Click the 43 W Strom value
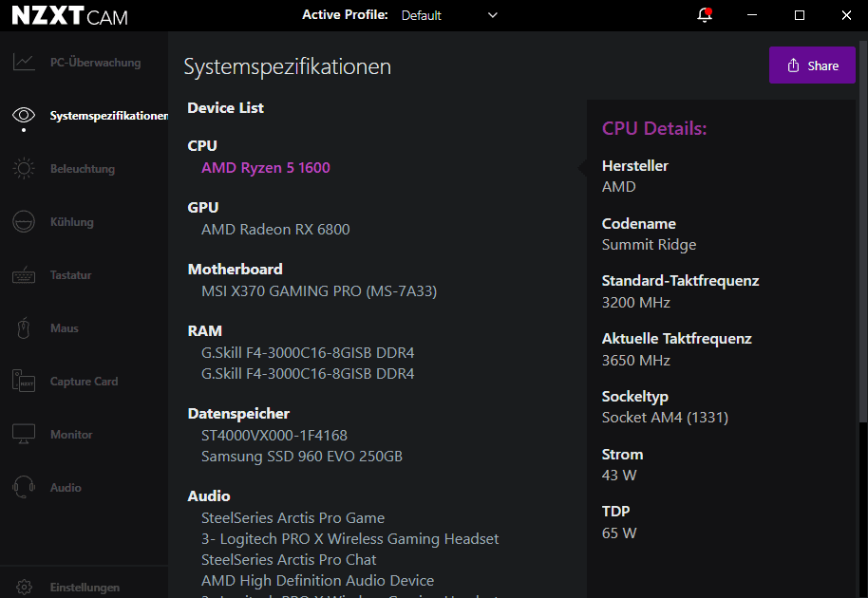 [x=619, y=476]
